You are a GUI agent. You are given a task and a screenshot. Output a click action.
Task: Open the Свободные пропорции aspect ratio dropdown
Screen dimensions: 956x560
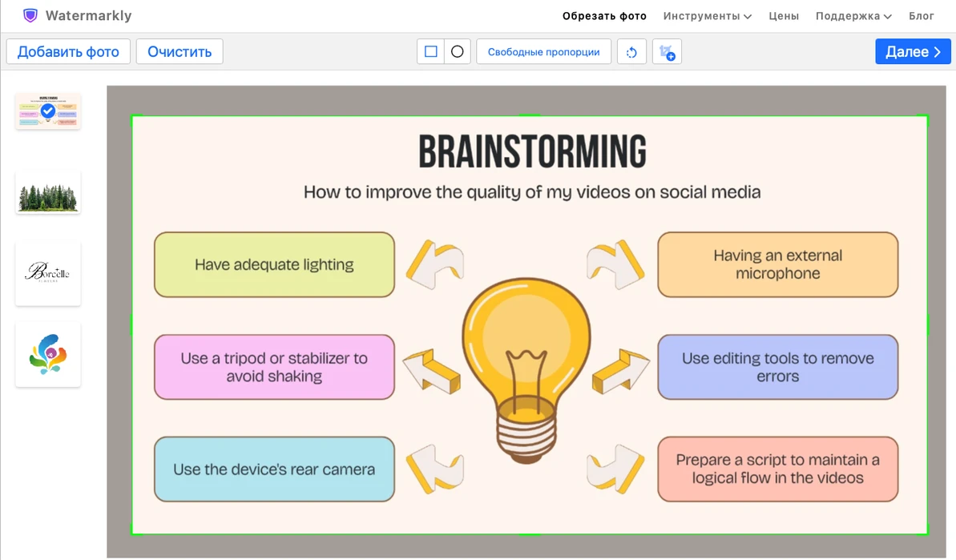pos(544,52)
